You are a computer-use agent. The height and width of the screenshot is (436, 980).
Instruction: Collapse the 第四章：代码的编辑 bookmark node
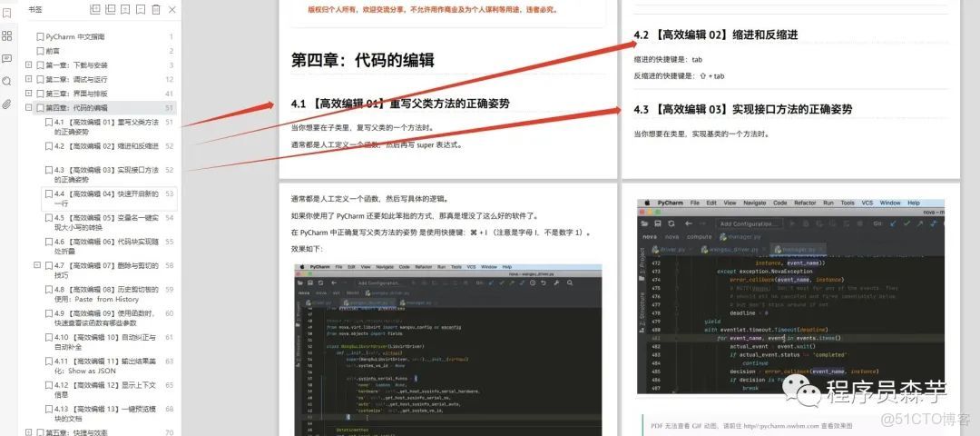pos(29,107)
